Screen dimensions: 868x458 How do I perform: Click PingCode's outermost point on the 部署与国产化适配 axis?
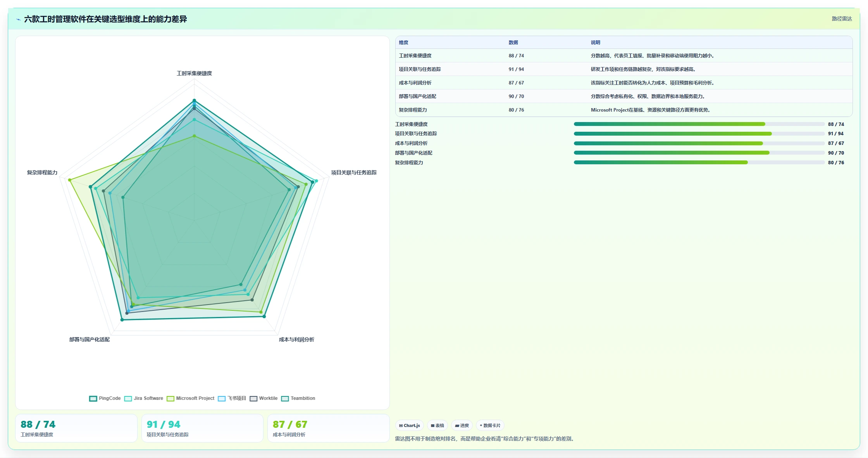(122, 320)
